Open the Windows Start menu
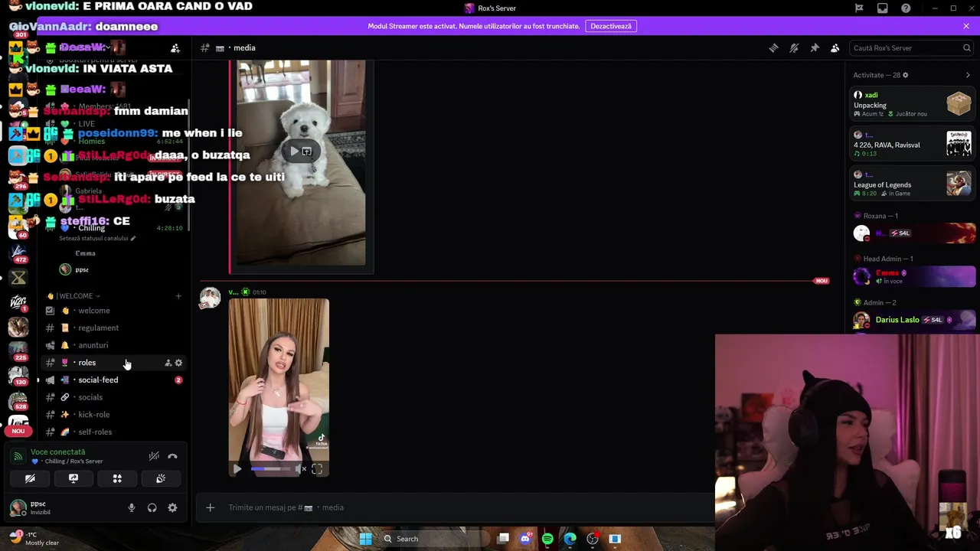Image resolution: width=980 pixels, height=551 pixels. point(365,539)
